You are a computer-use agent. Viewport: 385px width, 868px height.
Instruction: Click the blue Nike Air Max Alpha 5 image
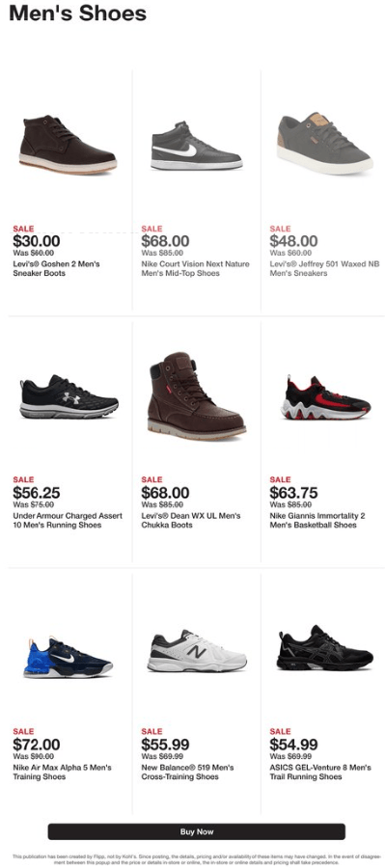(69, 658)
